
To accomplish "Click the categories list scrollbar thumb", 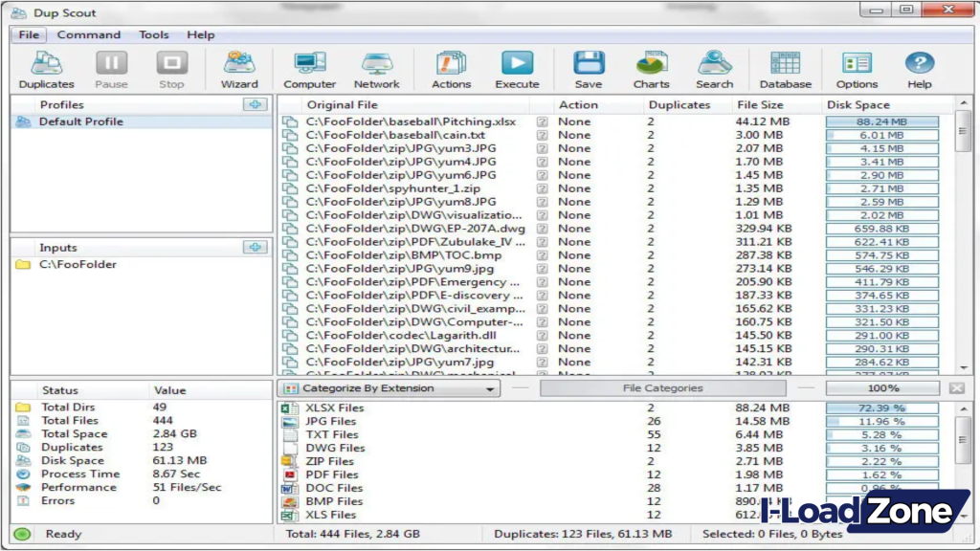I will pyautogui.click(x=963, y=440).
